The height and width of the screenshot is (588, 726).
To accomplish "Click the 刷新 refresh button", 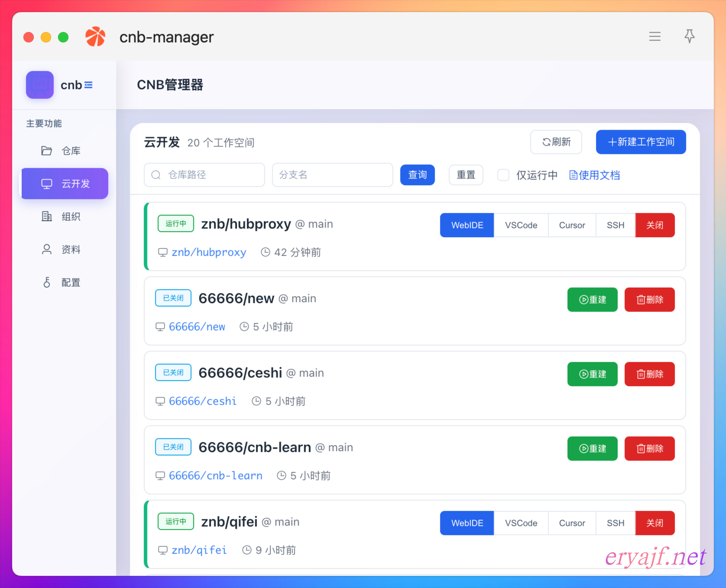I will pos(556,142).
